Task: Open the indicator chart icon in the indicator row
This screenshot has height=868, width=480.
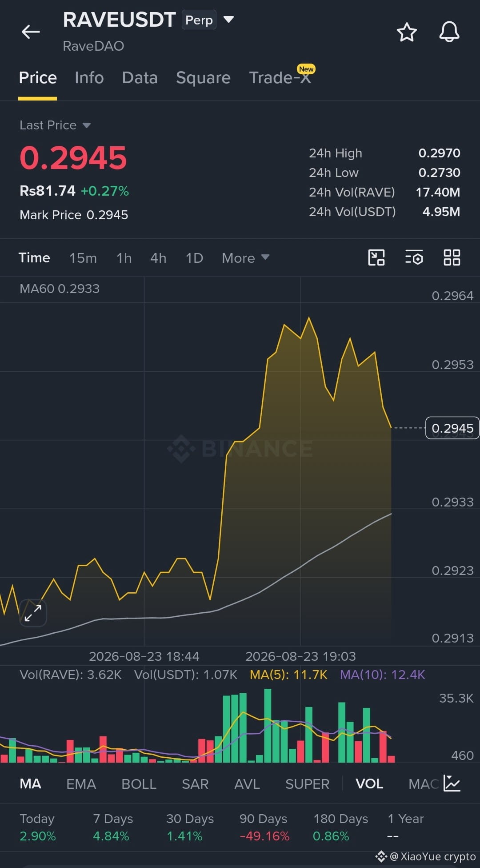Action: click(x=452, y=783)
